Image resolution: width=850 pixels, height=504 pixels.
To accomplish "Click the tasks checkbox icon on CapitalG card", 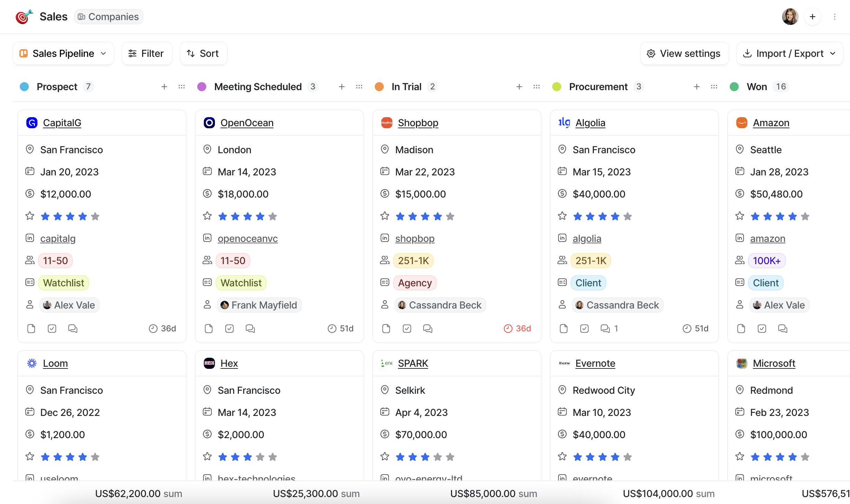I will coord(52,329).
